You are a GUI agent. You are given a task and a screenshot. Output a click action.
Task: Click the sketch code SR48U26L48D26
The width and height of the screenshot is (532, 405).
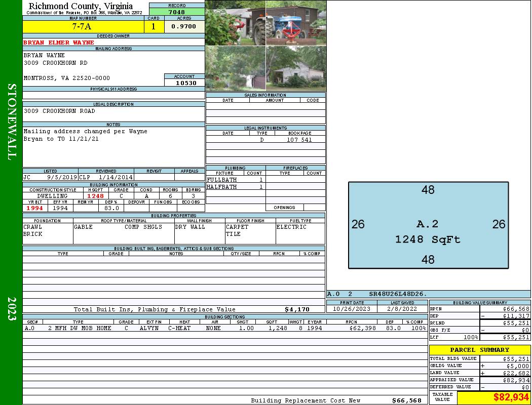pyautogui.click(x=398, y=294)
